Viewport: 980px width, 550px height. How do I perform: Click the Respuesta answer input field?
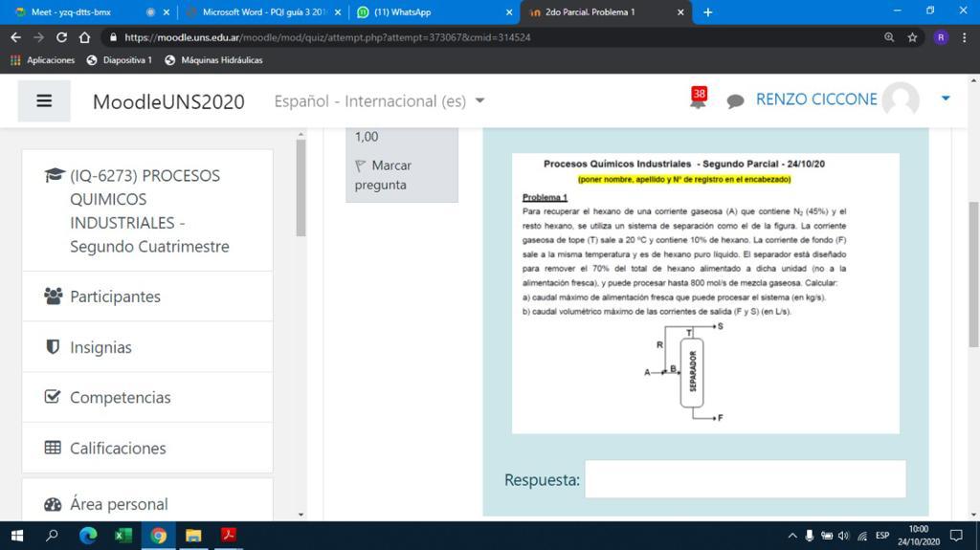pyautogui.click(x=745, y=479)
